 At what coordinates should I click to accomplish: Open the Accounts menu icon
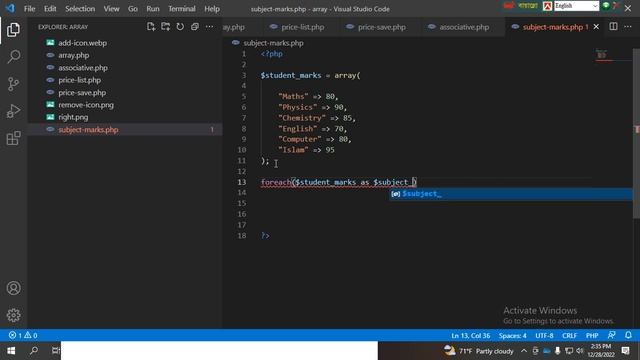click(x=13, y=288)
